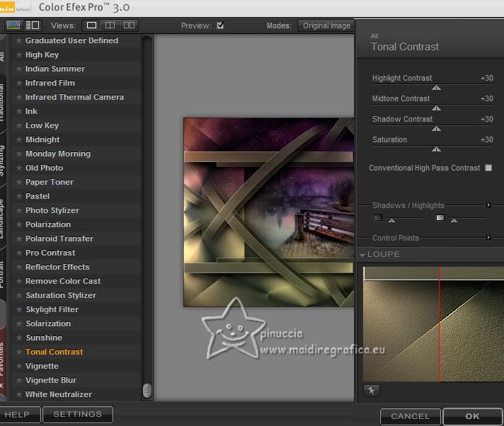Click the HELP button
The image size is (504, 426).
[18, 415]
